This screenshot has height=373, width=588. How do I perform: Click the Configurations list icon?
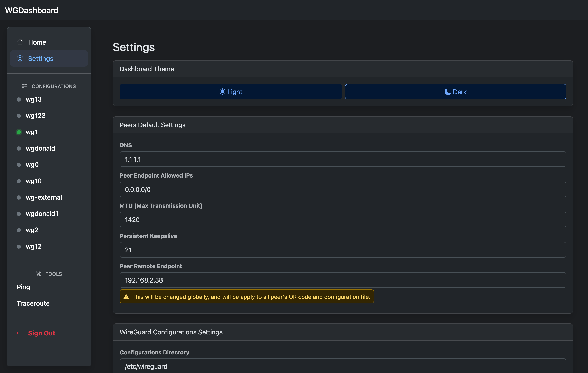pyautogui.click(x=24, y=86)
